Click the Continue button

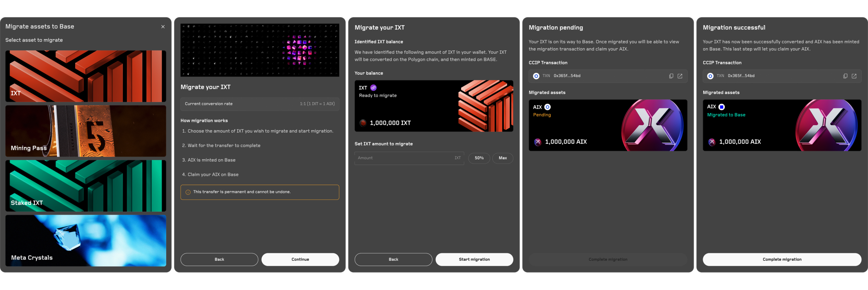(x=300, y=259)
